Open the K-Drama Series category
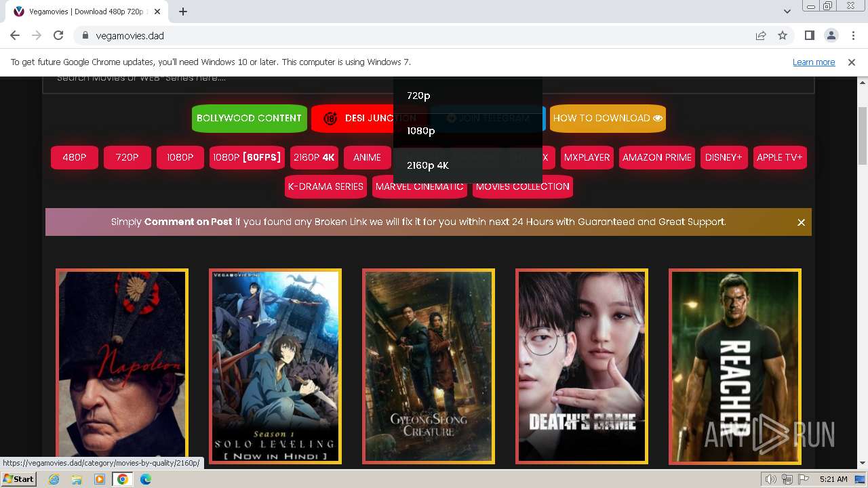Screen dimensions: 868x488 tap(325, 186)
